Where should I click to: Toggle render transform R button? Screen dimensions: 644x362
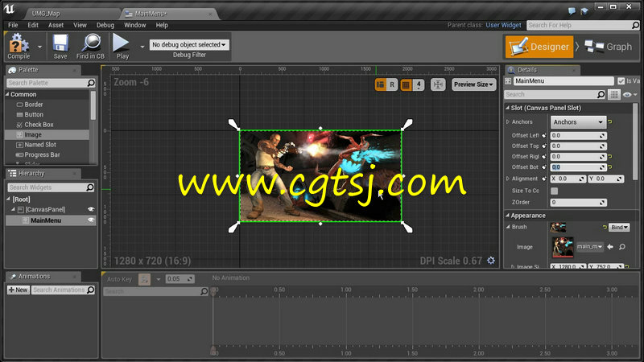click(x=392, y=84)
